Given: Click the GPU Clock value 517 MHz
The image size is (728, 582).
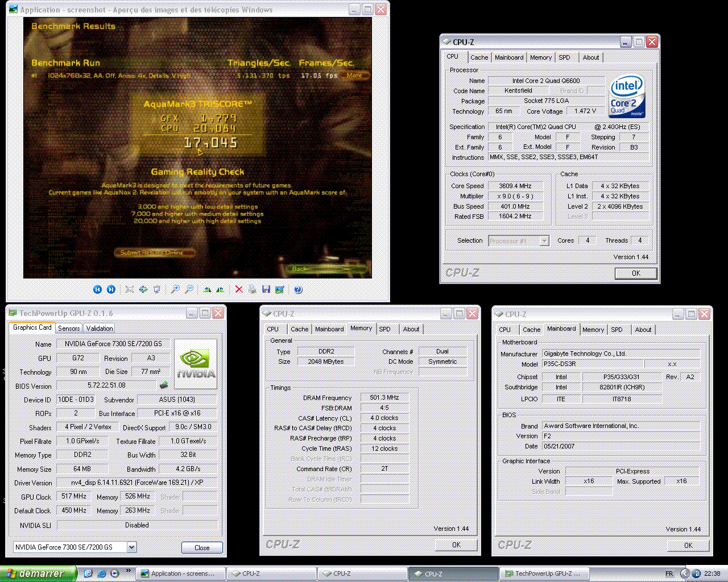Looking at the screenshot, I should [75, 496].
